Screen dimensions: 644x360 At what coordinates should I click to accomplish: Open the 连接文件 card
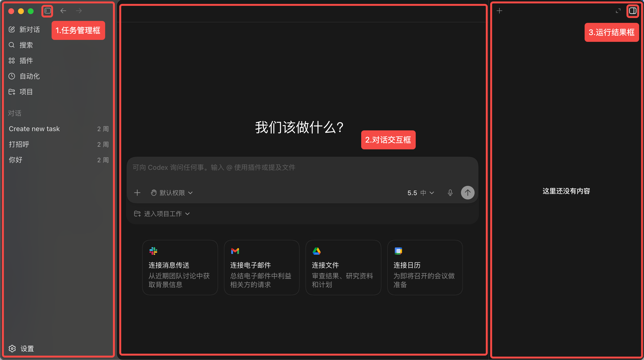[343, 268]
